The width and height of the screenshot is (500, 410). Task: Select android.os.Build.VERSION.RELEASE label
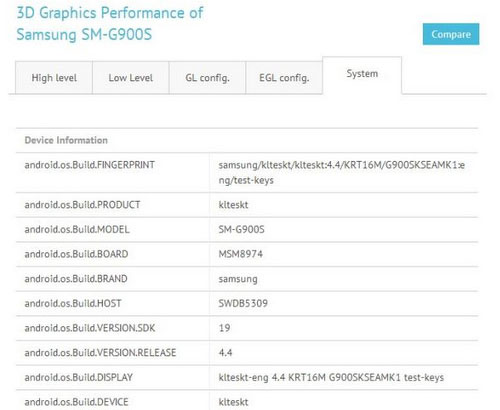point(100,353)
